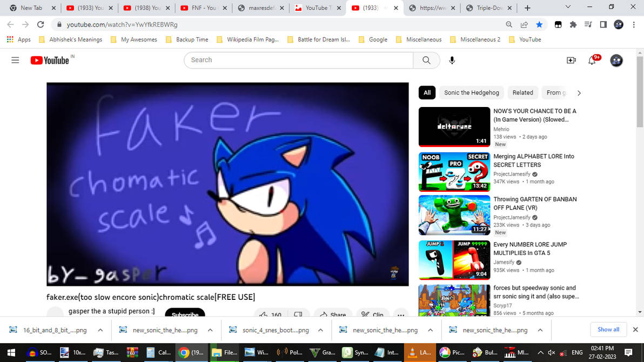This screenshot has width=644, height=362.
Task: Open YouTube notifications bell
Action: (592, 61)
